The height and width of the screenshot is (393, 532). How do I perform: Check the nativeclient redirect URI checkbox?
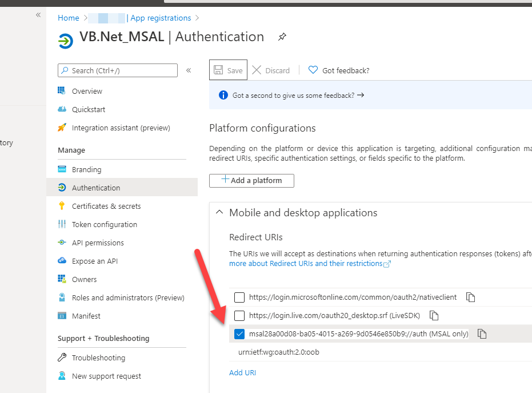click(x=239, y=297)
